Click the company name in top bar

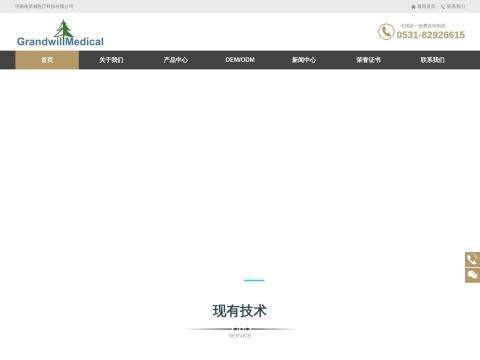(x=44, y=6)
